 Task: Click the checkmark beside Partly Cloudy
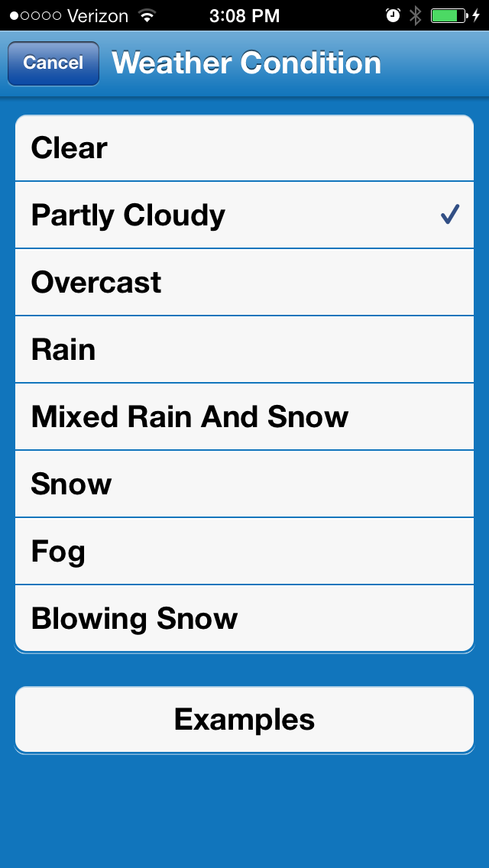[x=449, y=215]
